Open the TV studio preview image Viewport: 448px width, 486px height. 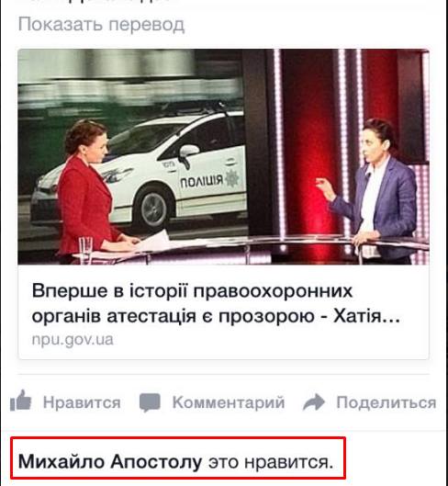pyautogui.click(x=223, y=156)
